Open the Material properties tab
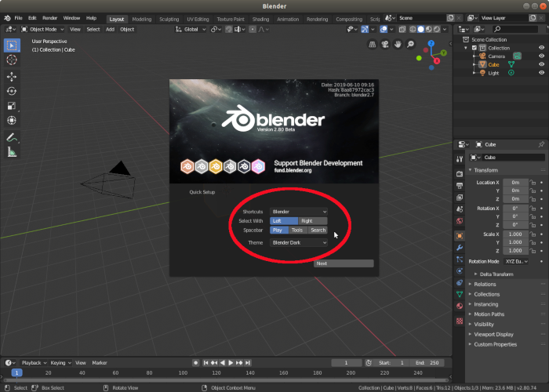This screenshot has width=549, height=392. point(460,307)
